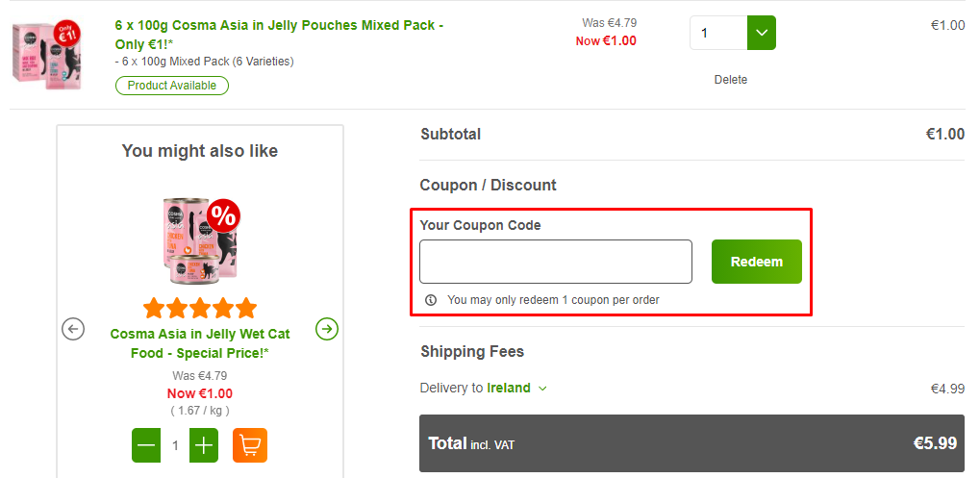Click the Cosma pouches product thumbnail
980x478 pixels.
point(47,55)
